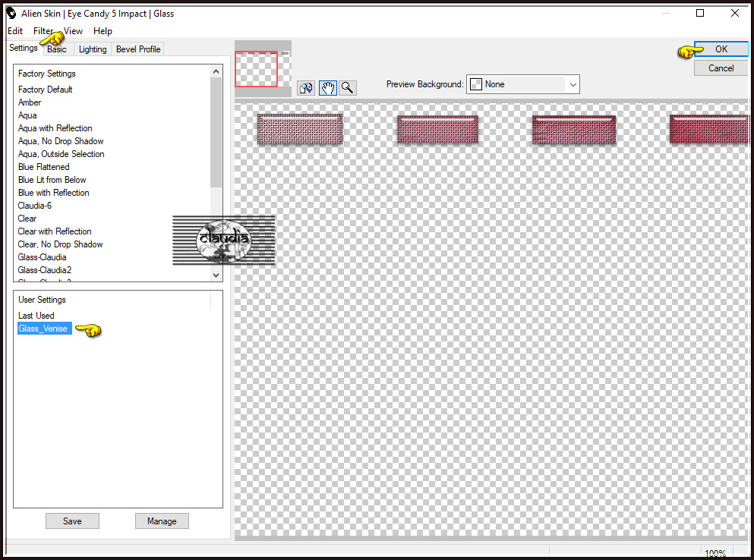Click the navigator thumbnail preview
The height and width of the screenshot is (560, 754).
(263, 68)
